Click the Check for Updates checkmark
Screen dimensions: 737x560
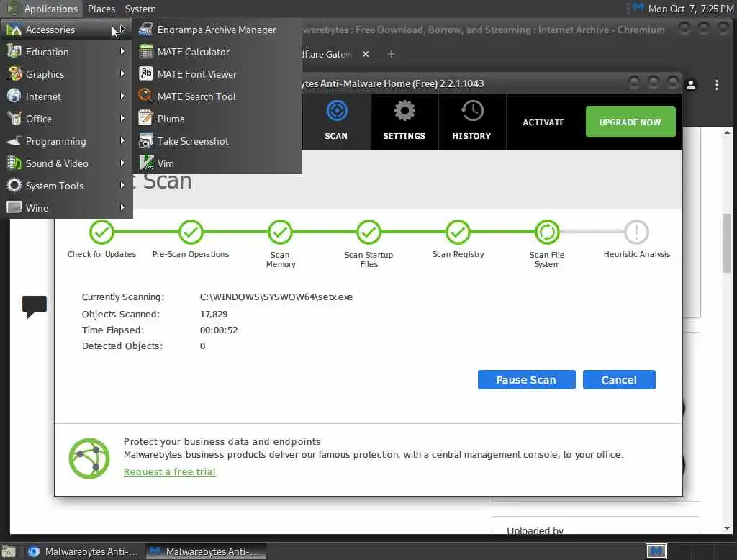point(101,232)
